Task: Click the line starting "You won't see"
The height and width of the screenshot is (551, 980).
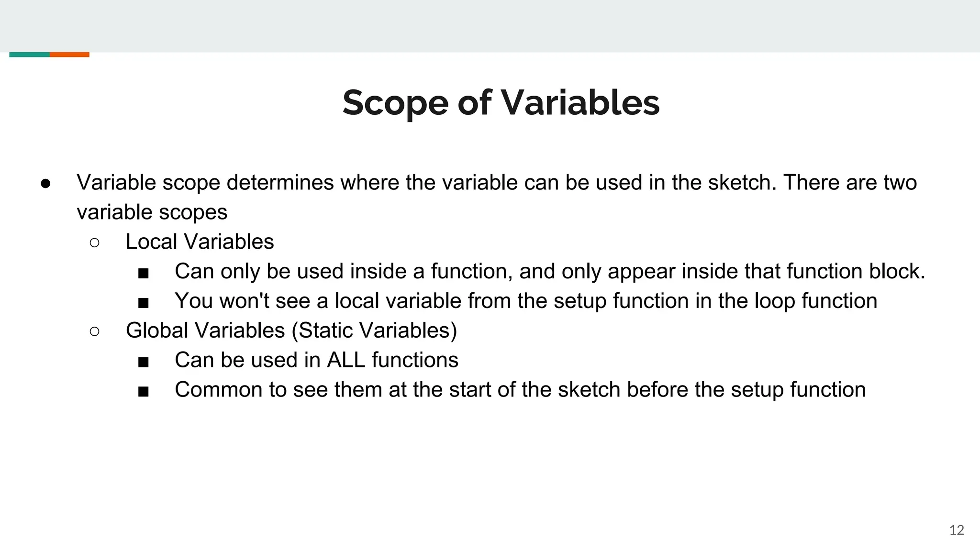Action: coord(526,301)
